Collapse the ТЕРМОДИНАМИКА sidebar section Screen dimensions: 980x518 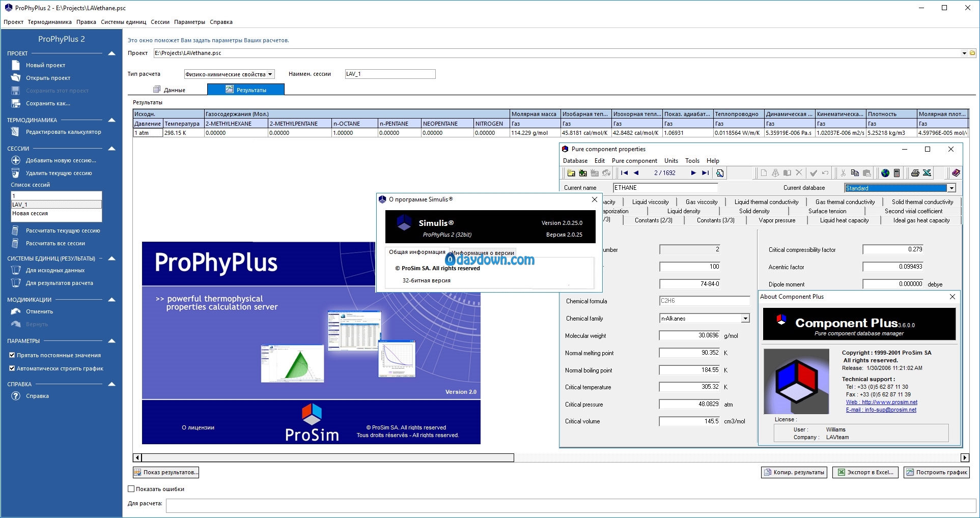[x=112, y=120]
